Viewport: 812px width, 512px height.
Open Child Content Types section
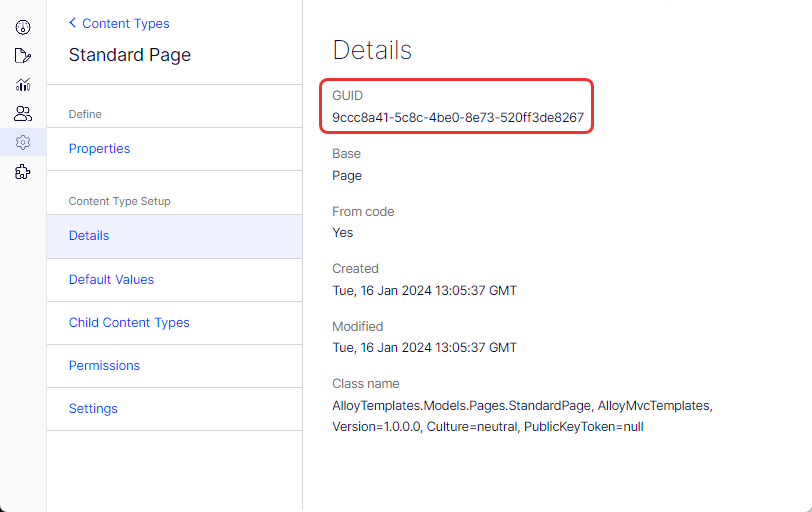[x=175, y=323]
